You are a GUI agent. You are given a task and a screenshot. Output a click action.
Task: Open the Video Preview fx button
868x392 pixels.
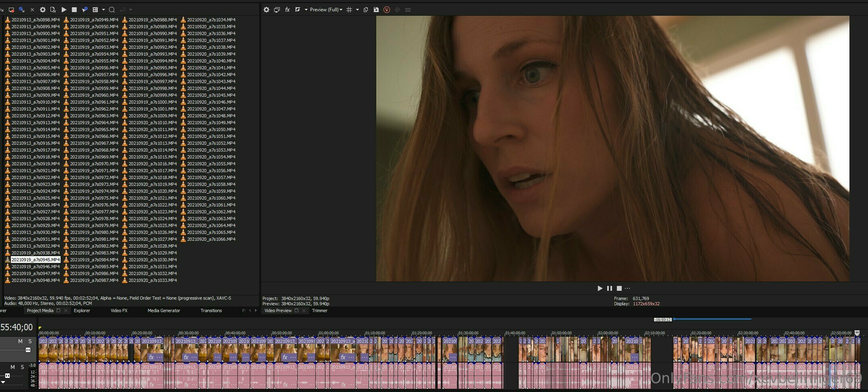pyautogui.click(x=287, y=10)
